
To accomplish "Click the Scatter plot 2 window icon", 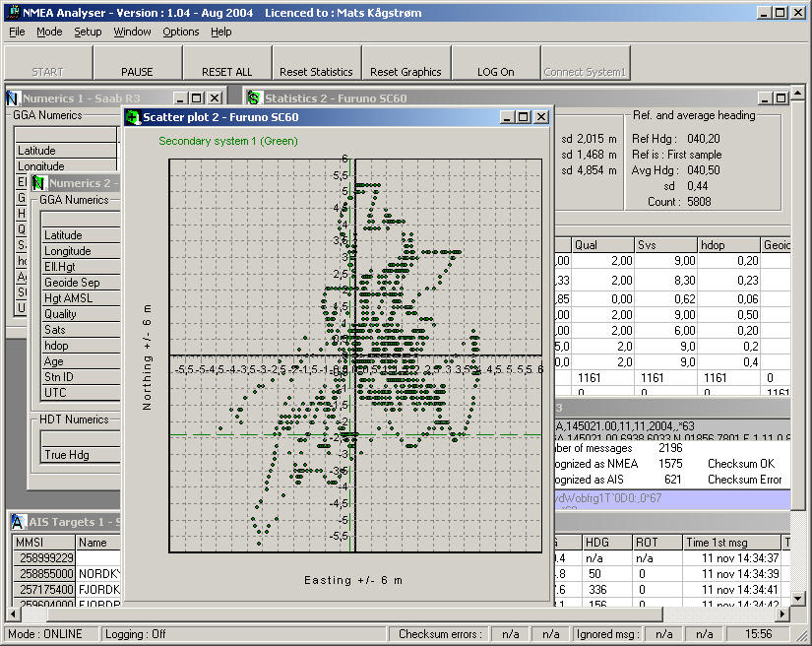I will pos(133,117).
